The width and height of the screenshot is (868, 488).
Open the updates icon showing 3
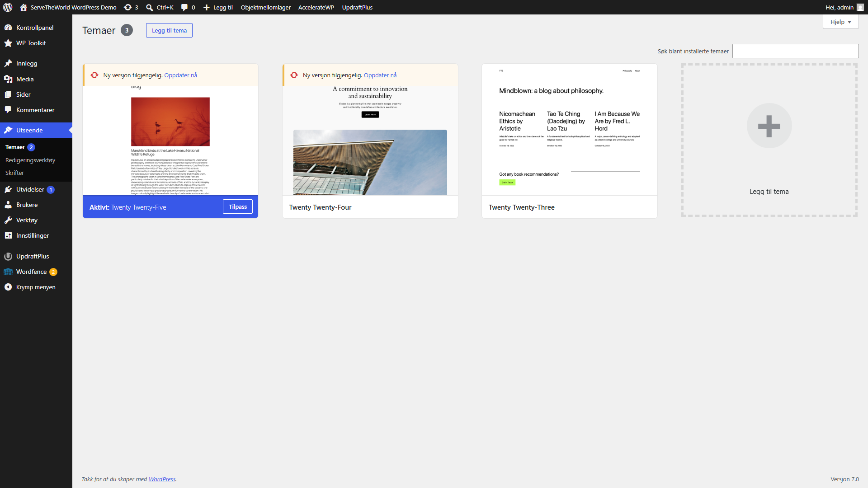pos(128,7)
